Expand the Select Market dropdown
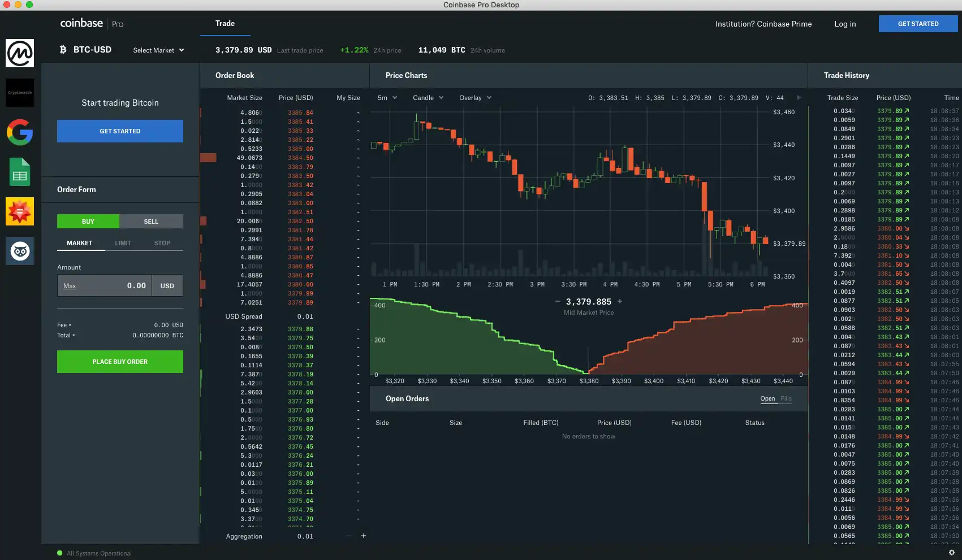Screen dimensions: 962x560 click(x=159, y=50)
